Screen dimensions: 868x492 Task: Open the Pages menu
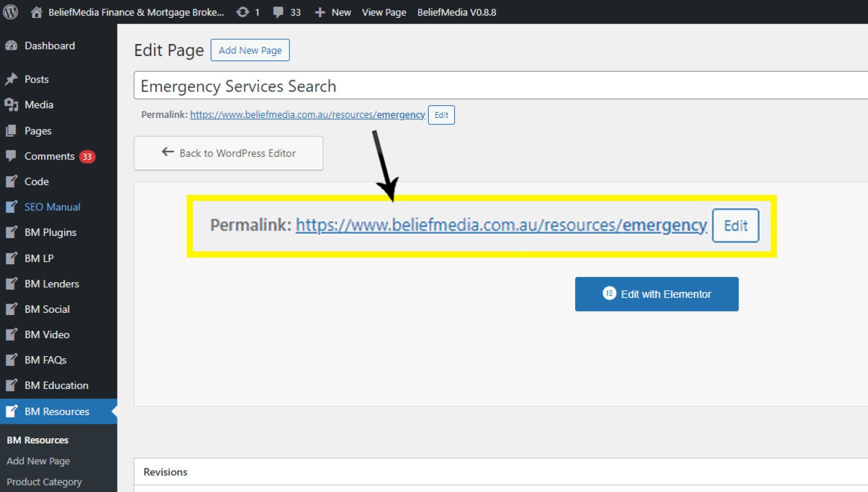pos(38,131)
